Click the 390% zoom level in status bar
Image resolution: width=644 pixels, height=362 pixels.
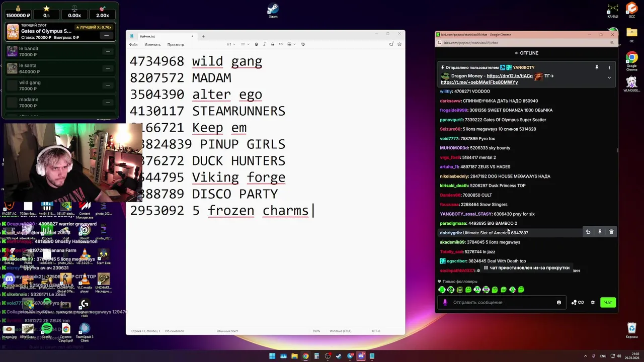coord(316,331)
